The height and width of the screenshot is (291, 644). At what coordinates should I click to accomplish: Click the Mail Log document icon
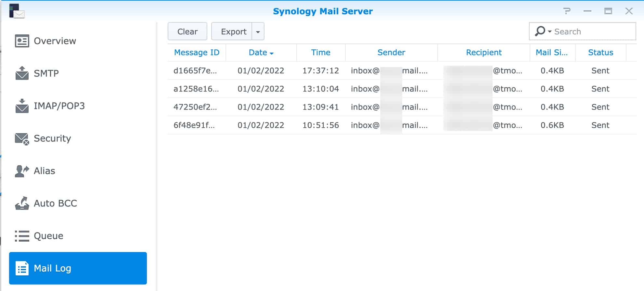pos(22,269)
